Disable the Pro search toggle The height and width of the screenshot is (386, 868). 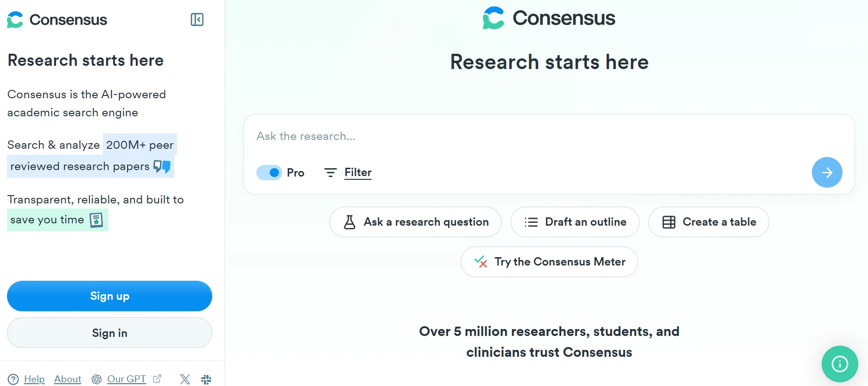[269, 172]
